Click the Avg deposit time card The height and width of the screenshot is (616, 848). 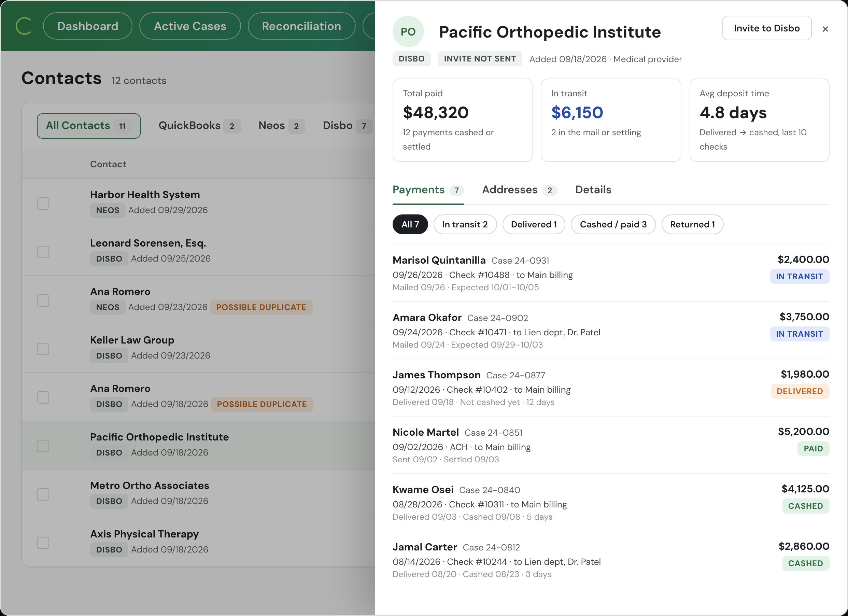point(759,120)
